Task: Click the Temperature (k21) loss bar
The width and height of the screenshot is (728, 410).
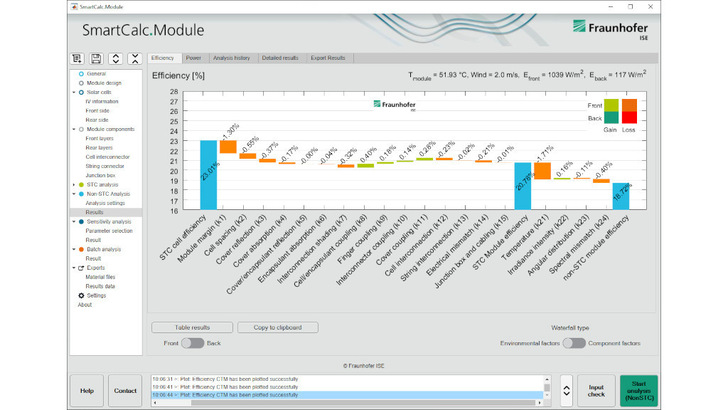Action: [542, 171]
